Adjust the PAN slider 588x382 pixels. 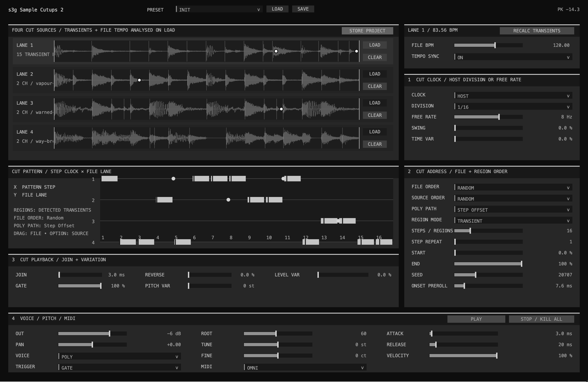[x=92, y=345]
